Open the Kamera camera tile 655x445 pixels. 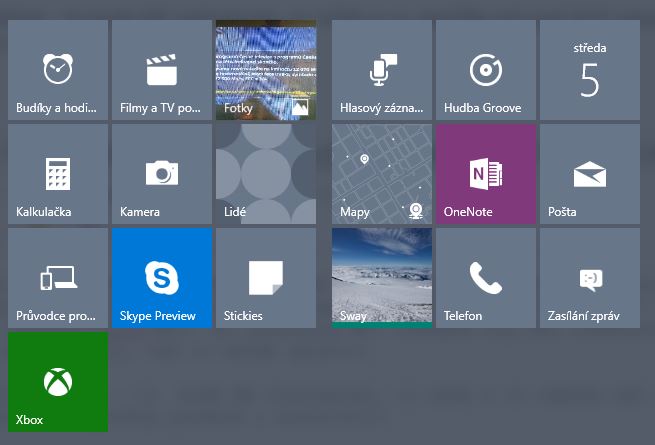(162, 174)
